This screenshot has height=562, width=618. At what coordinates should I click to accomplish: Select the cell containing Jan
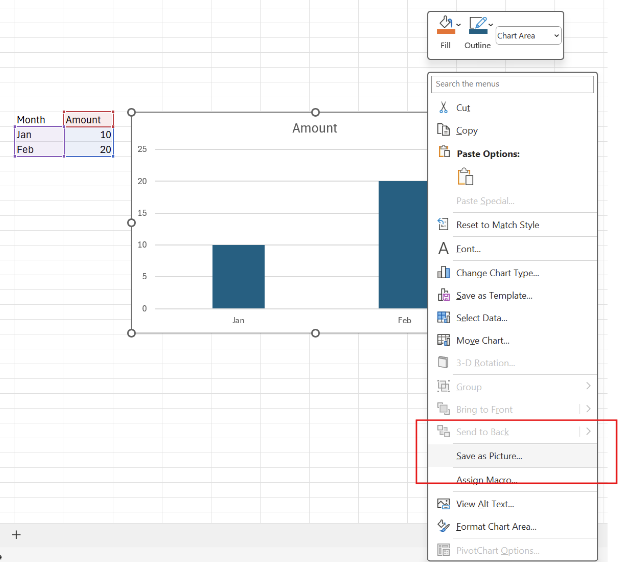(39, 134)
